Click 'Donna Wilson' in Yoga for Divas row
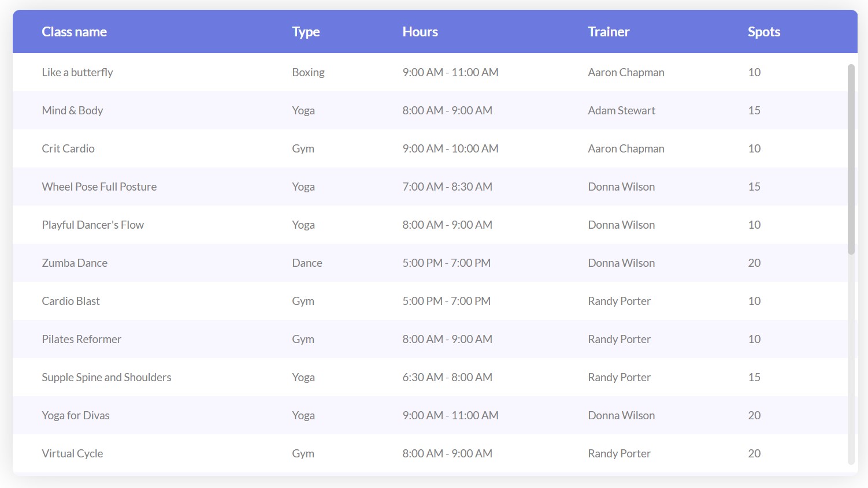Viewport: 868px width, 488px height. click(621, 415)
